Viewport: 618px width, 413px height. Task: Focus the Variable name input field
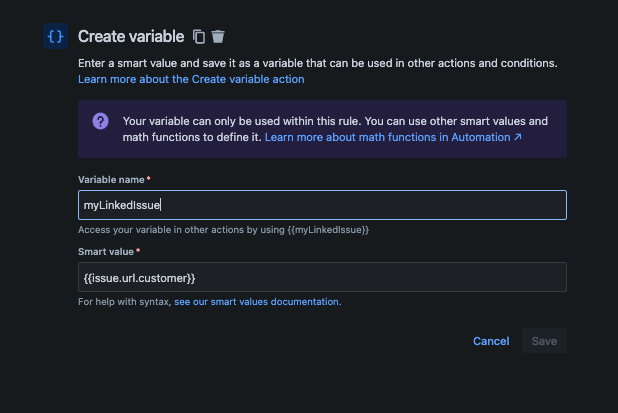(x=322, y=205)
